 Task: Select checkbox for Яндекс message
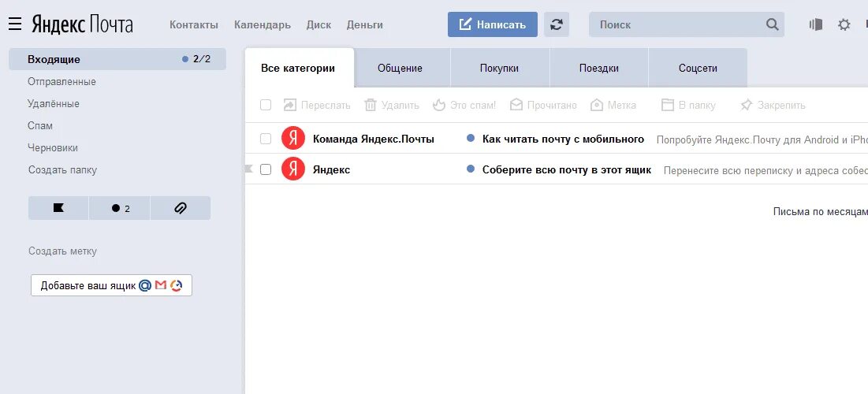[266, 169]
